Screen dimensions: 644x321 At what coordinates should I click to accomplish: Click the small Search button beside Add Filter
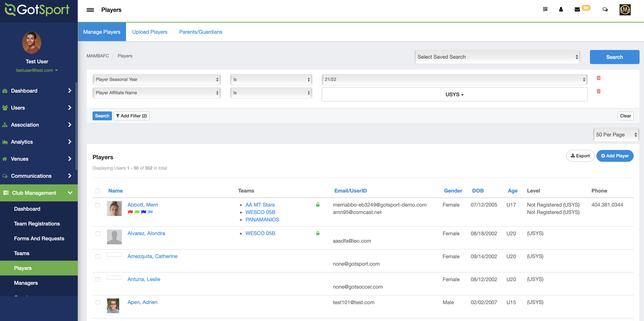click(x=102, y=116)
